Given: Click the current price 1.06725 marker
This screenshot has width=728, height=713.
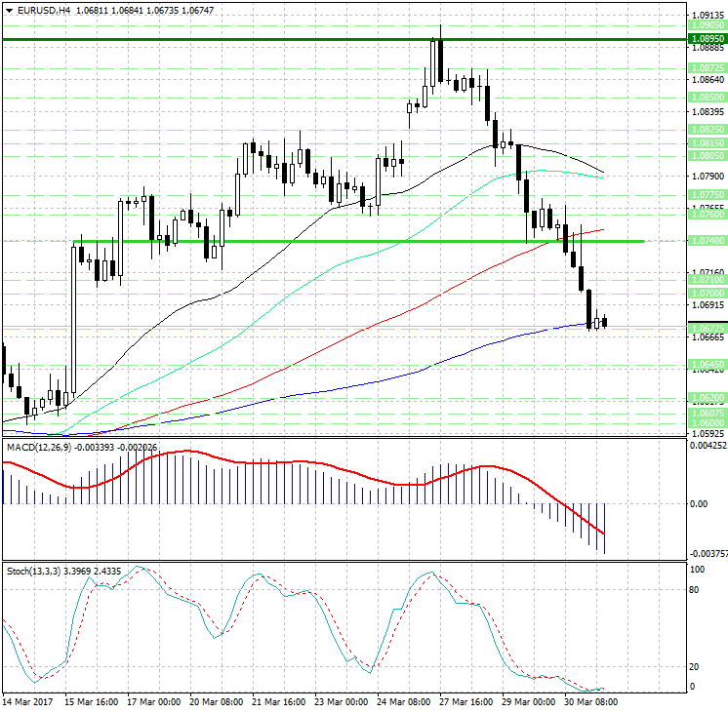Looking at the screenshot, I should [x=708, y=328].
